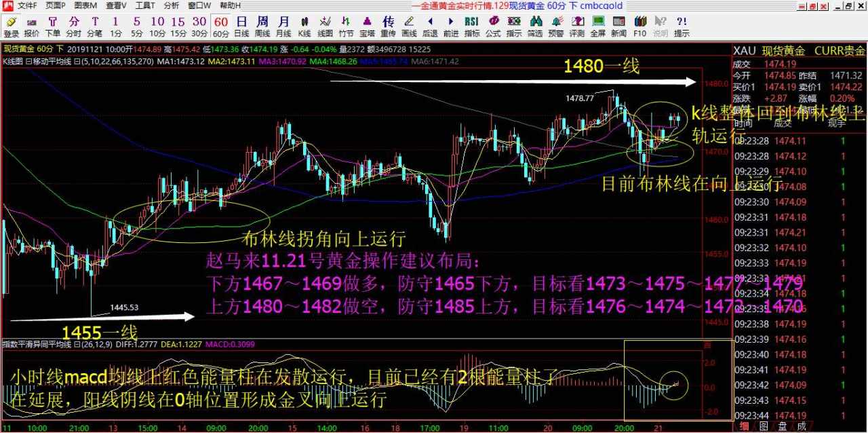Image resolution: width=868 pixels, height=433 pixels.
Task: Click the 1445.53 low price marker
Action: [124, 307]
